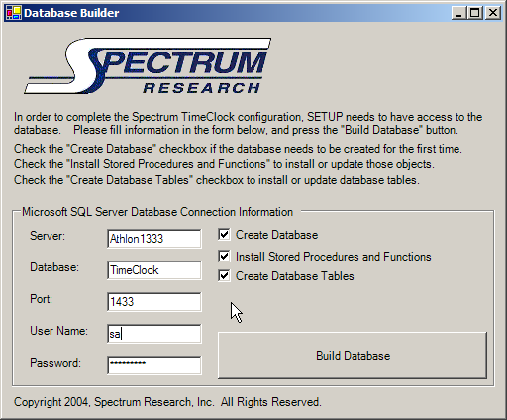Focus the masked Password field
This screenshot has height=420, width=507.
[x=154, y=366]
